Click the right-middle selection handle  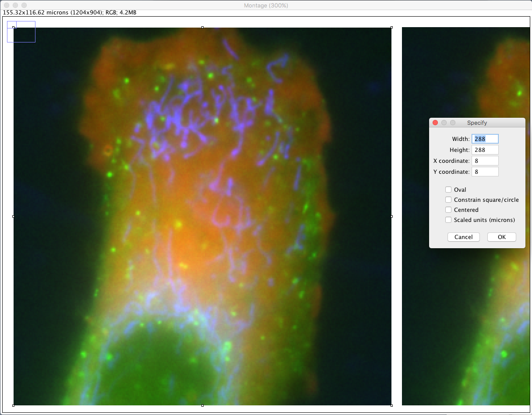pos(391,216)
